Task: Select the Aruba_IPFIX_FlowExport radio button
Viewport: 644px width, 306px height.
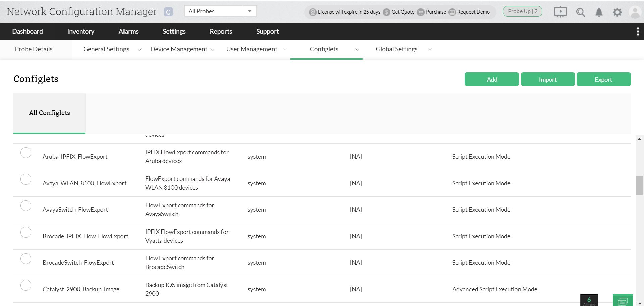Action: (x=26, y=153)
